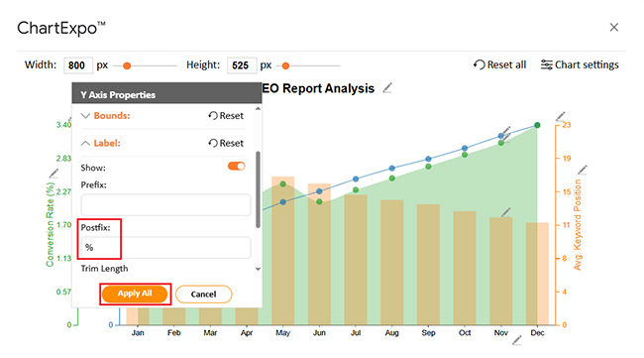
Task: Click pencil icon next to Avg. Keyword Position label
Action: (x=583, y=170)
